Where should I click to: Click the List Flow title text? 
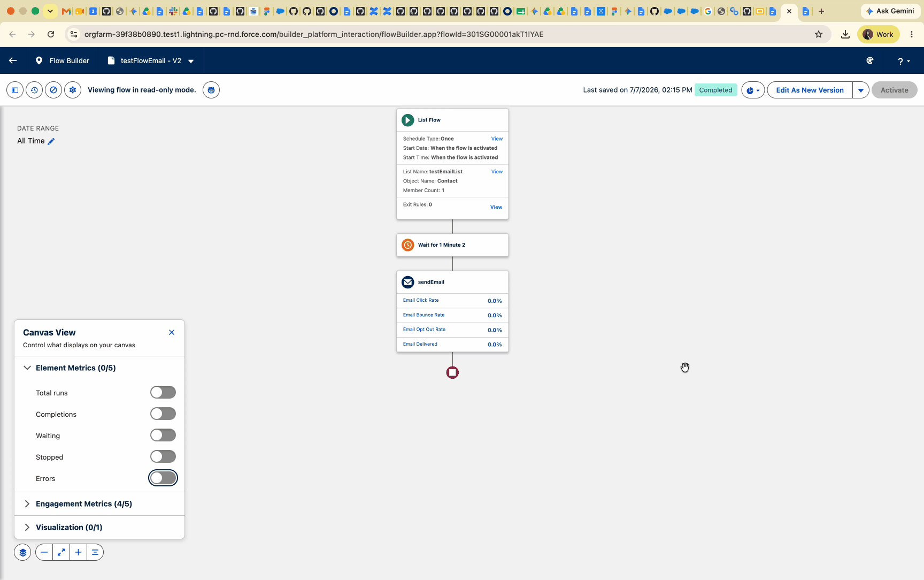[x=429, y=120]
